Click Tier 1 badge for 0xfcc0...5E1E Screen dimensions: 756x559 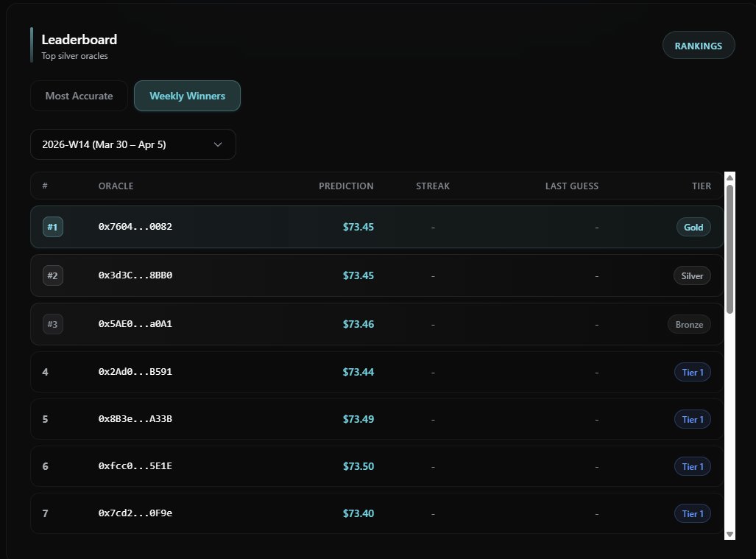(693, 466)
